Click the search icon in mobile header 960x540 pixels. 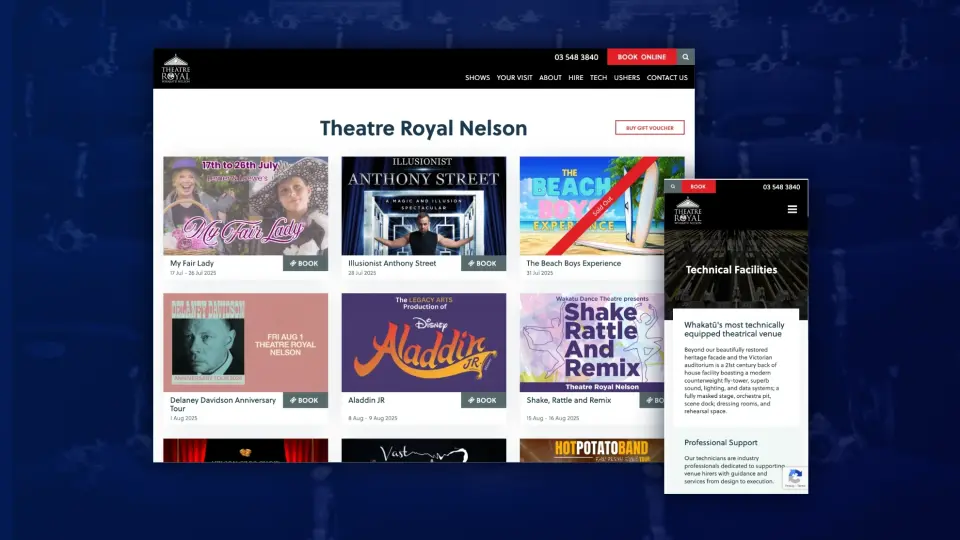(673, 187)
